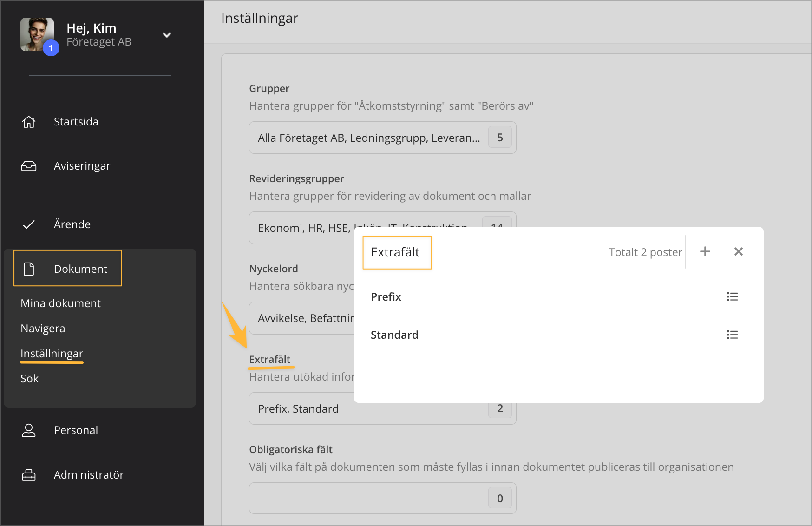Open the Navigera submenu item
This screenshot has height=526, width=812.
(43, 329)
